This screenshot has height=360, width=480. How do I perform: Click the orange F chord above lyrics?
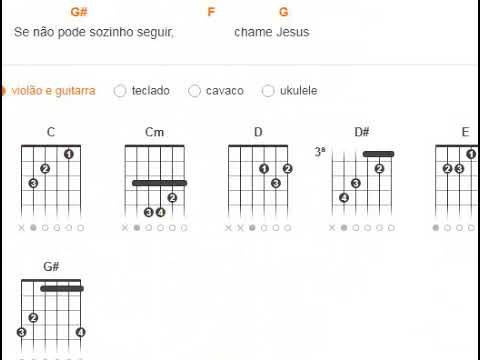(211, 12)
